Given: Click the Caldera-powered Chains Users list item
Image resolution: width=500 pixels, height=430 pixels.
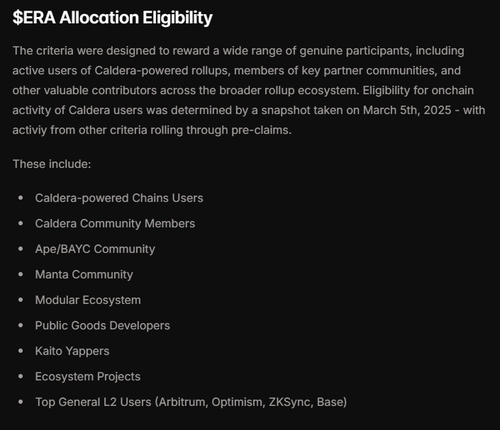Looking at the screenshot, I should [x=119, y=198].
